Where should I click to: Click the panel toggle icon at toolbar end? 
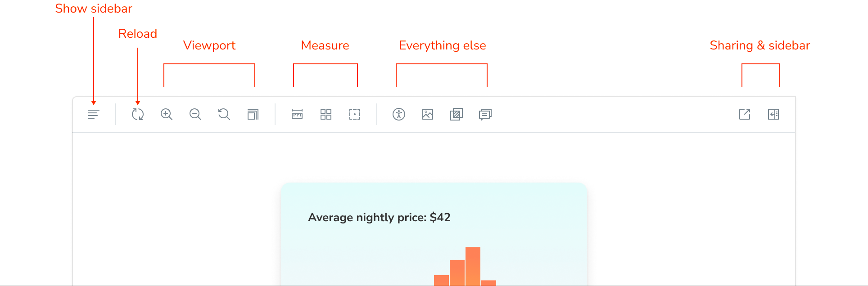tap(773, 114)
